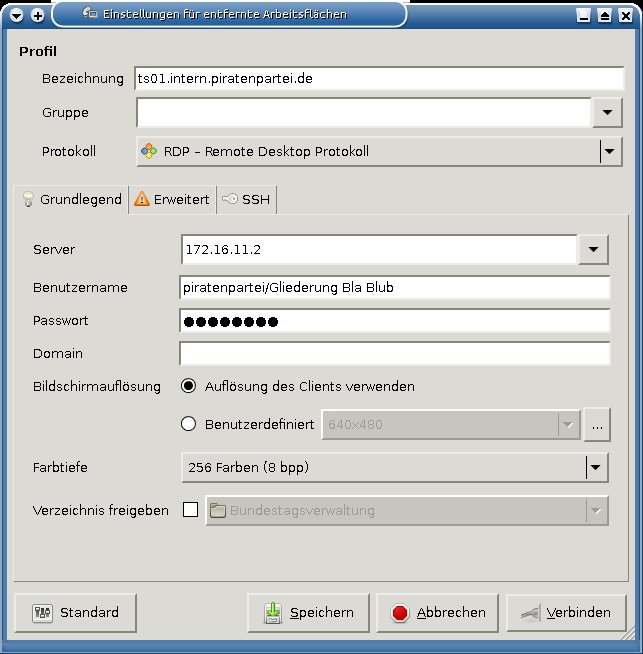Screen dimensions: 643x654
Task: Click the Verbinden plug icon
Action: click(x=529, y=613)
